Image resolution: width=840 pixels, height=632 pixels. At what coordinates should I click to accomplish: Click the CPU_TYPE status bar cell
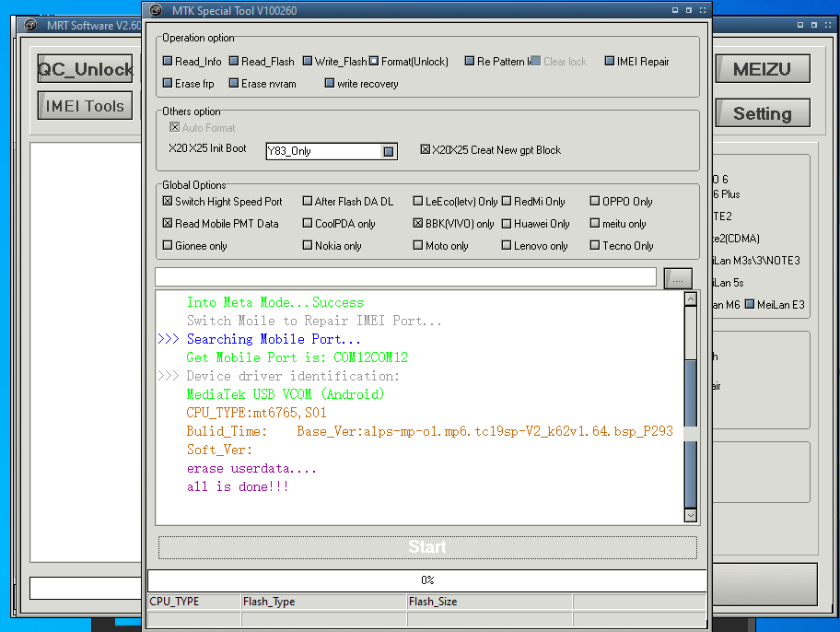coord(194,602)
